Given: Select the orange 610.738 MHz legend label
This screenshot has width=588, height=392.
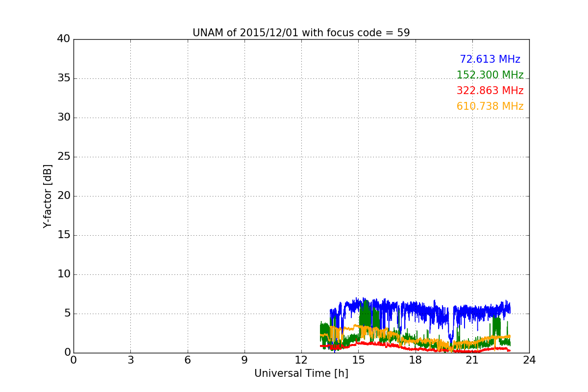Looking at the screenshot, I should pyautogui.click(x=490, y=106).
